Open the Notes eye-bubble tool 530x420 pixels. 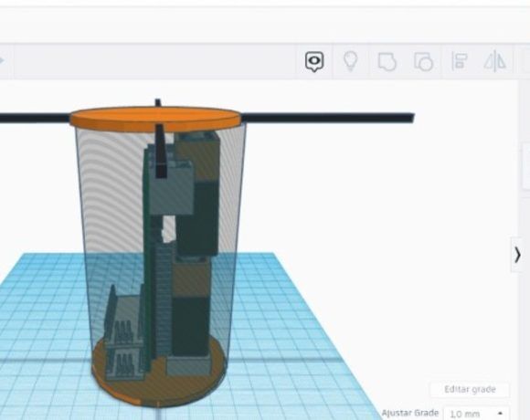click(314, 61)
